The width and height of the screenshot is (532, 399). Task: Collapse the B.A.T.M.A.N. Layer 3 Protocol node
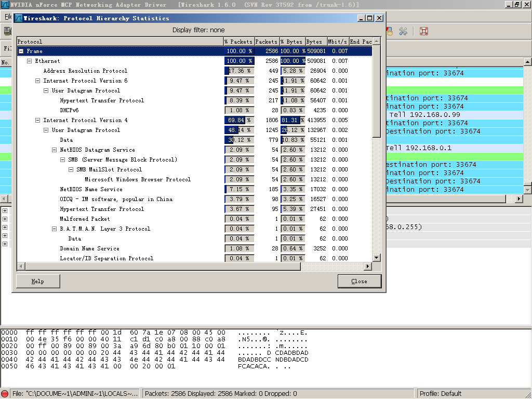click(x=55, y=229)
